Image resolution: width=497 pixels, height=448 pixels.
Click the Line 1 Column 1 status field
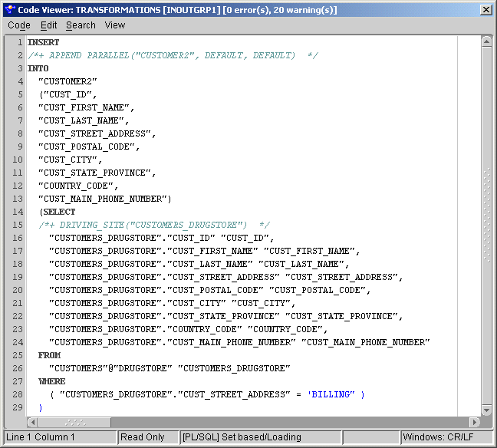[x=60, y=437]
